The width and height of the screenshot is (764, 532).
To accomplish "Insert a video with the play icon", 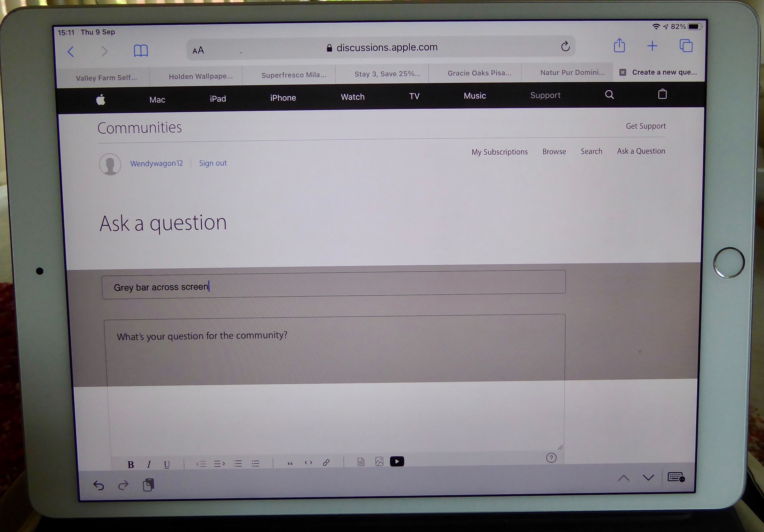I will click(397, 461).
